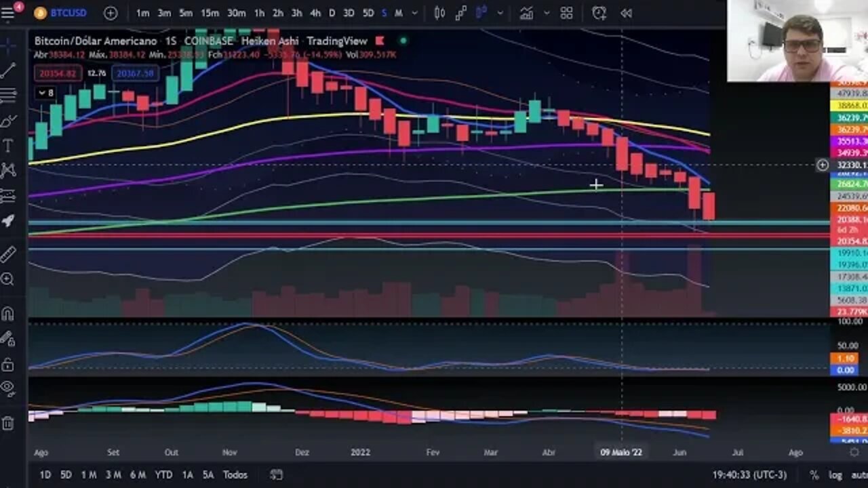
Task: Set range to YTD
Action: pos(163,474)
